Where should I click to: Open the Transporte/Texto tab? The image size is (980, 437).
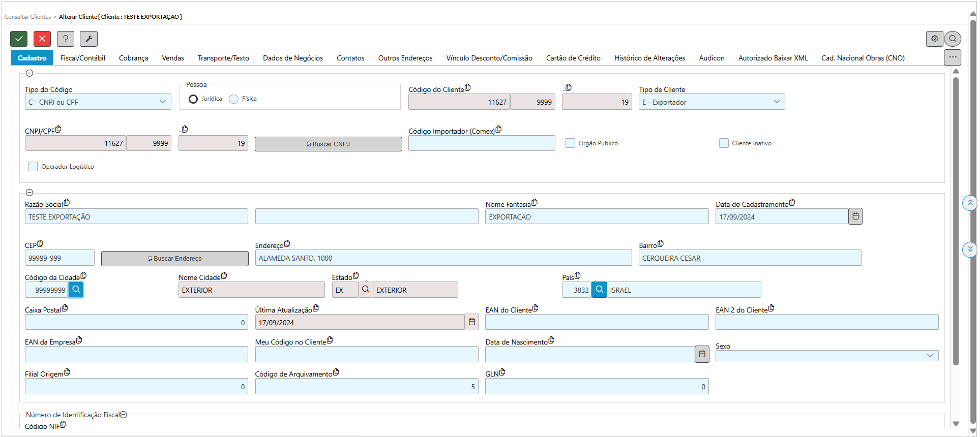point(223,58)
